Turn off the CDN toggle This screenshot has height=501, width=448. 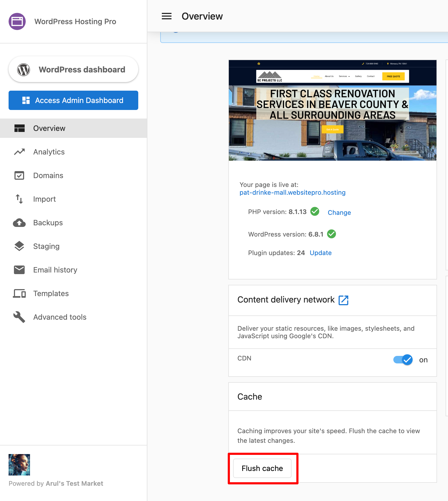coord(403,360)
